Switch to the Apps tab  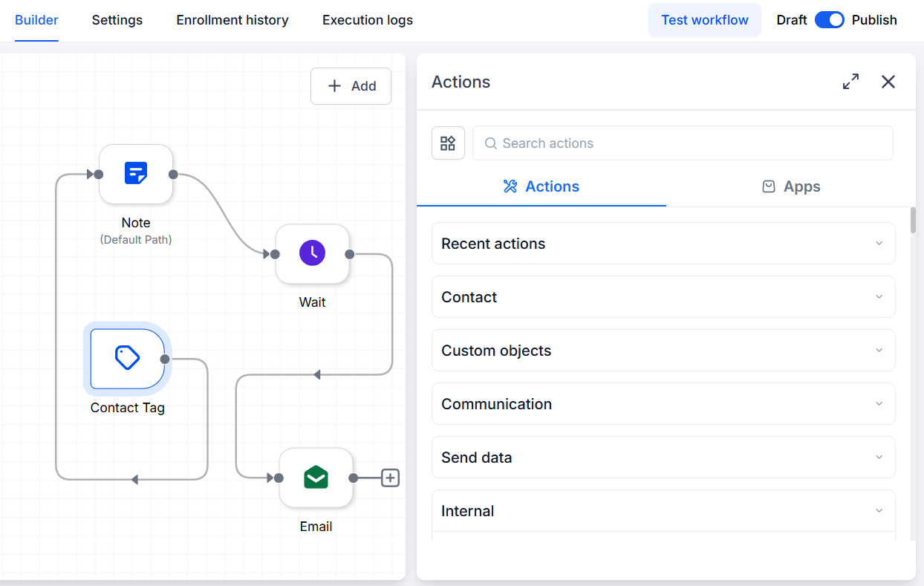tap(791, 186)
